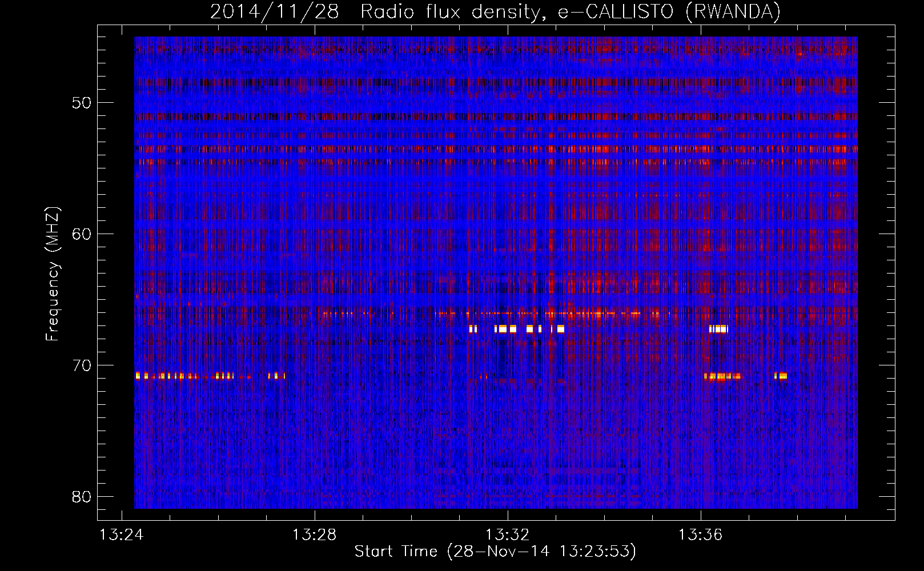Viewport: 924px width, 571px height.
Task: Click the '13:24' time tick label
Action: [121, 535]
